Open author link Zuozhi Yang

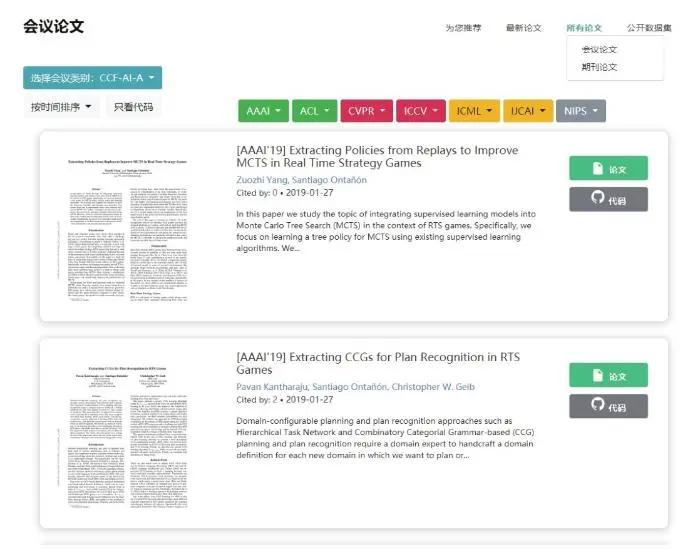click(262, 180)
